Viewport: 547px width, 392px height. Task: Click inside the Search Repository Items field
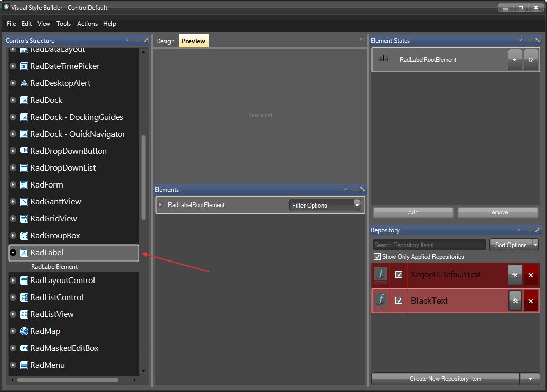429,245
